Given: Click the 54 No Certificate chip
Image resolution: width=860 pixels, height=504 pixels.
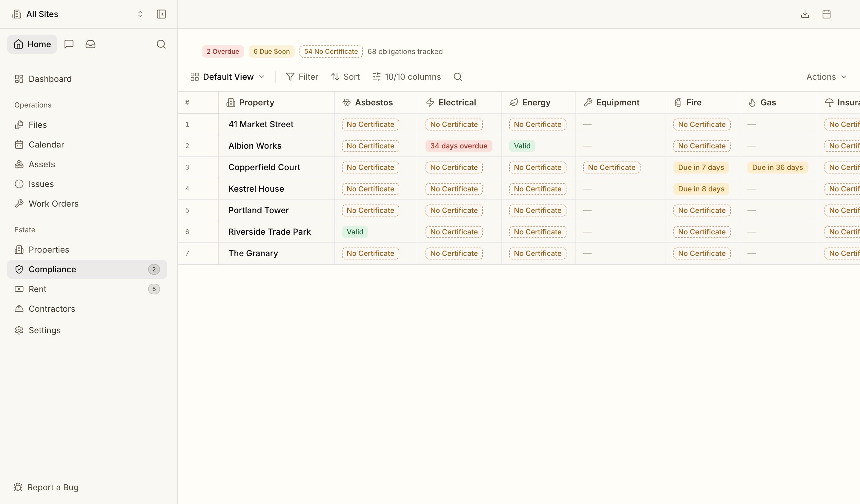Looking at the screenshot, I should pyautogui.click(x=331, y=52).
